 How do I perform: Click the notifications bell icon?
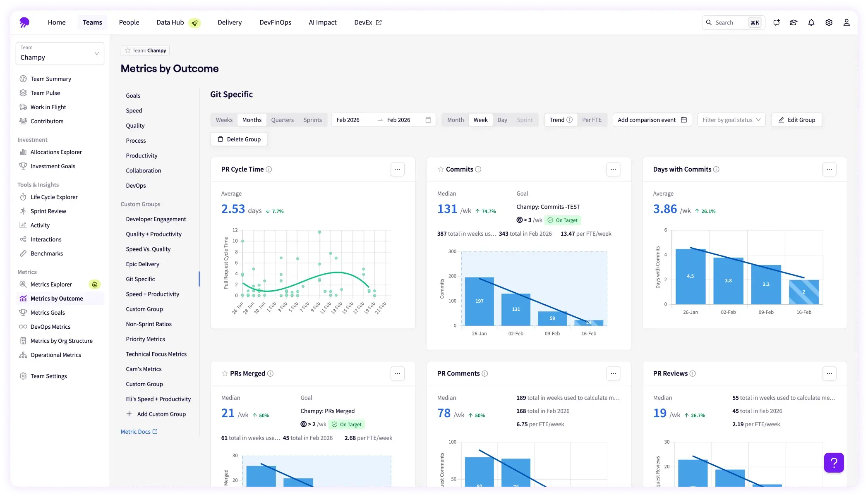coord(811,23)
